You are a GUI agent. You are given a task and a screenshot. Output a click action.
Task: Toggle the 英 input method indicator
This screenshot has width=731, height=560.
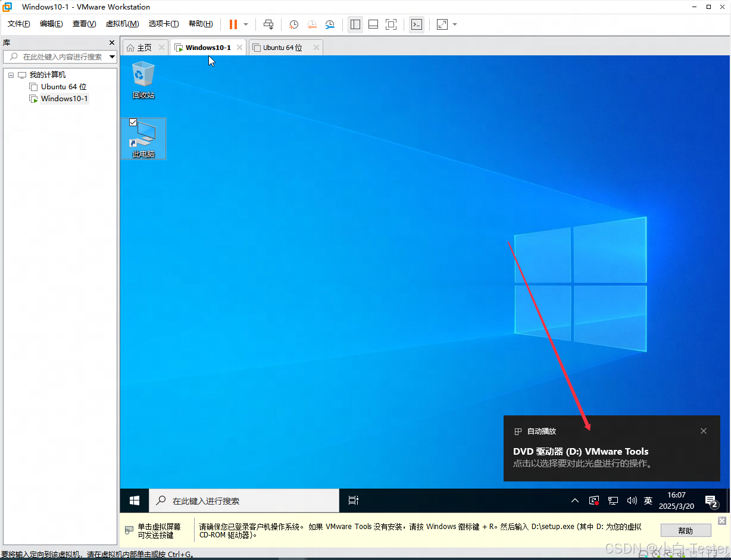pos(648,500)
